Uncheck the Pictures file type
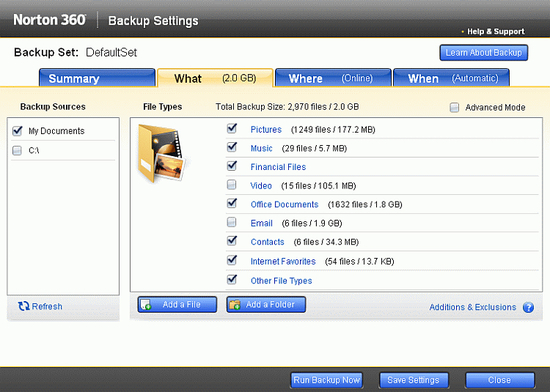 [232, 129]
